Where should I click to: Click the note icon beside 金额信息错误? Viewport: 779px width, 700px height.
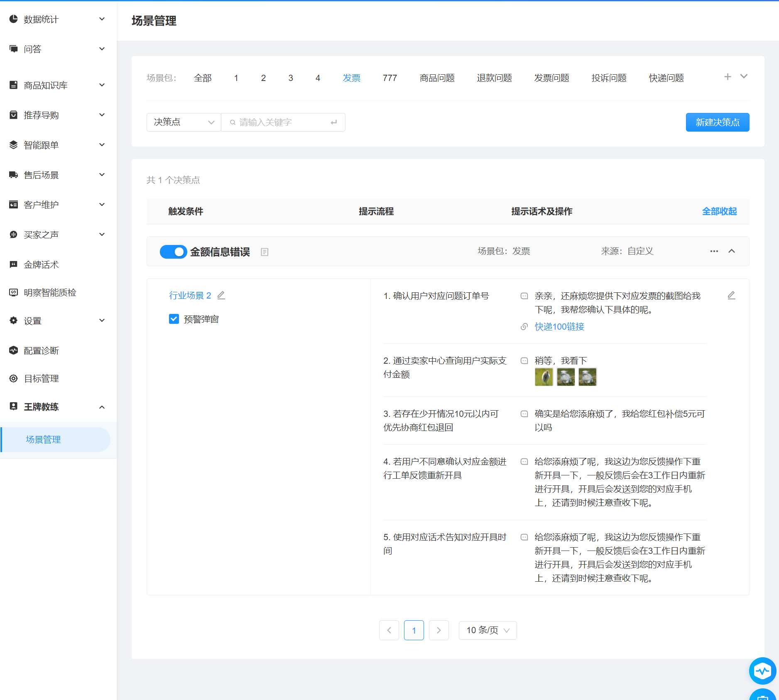tap(265, 252)
